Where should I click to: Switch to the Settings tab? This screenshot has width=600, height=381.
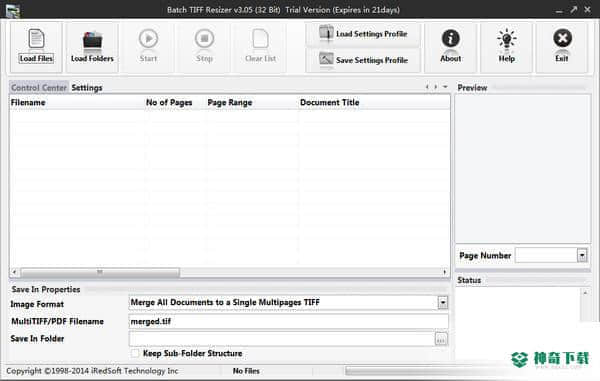pos(87,88)
